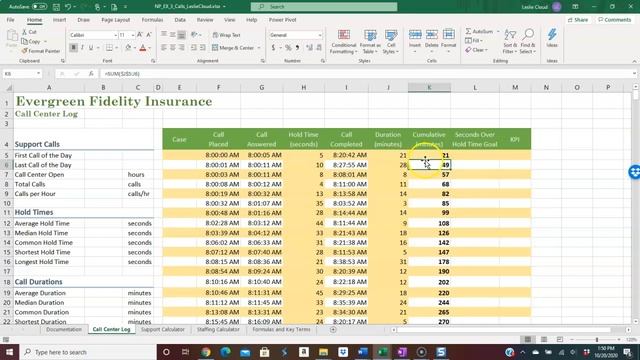
Task: Open Format as Table gallery
Action: 370,41
